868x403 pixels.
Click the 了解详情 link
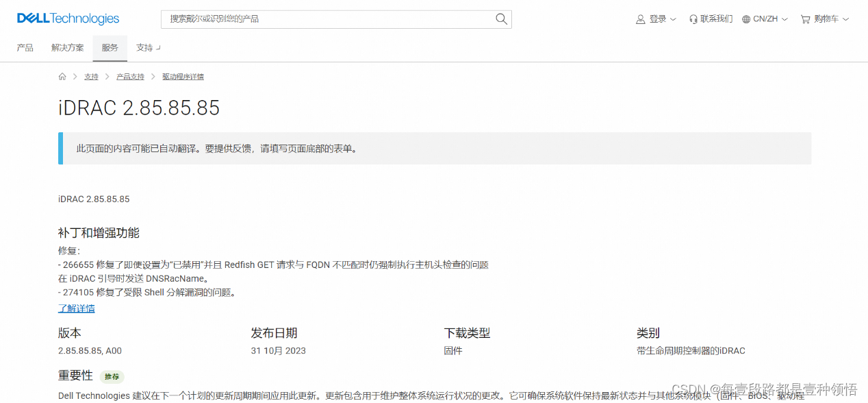[77, 308]
